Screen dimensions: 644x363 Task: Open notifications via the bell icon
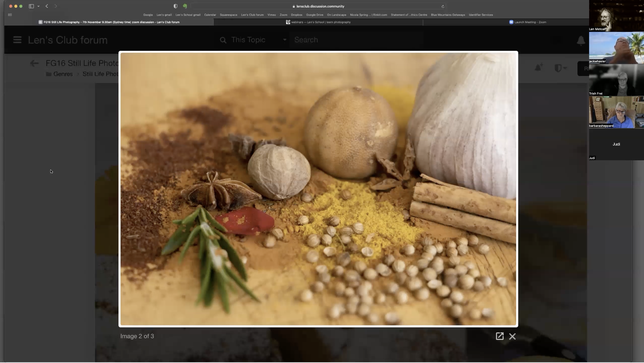pos(581,40)
